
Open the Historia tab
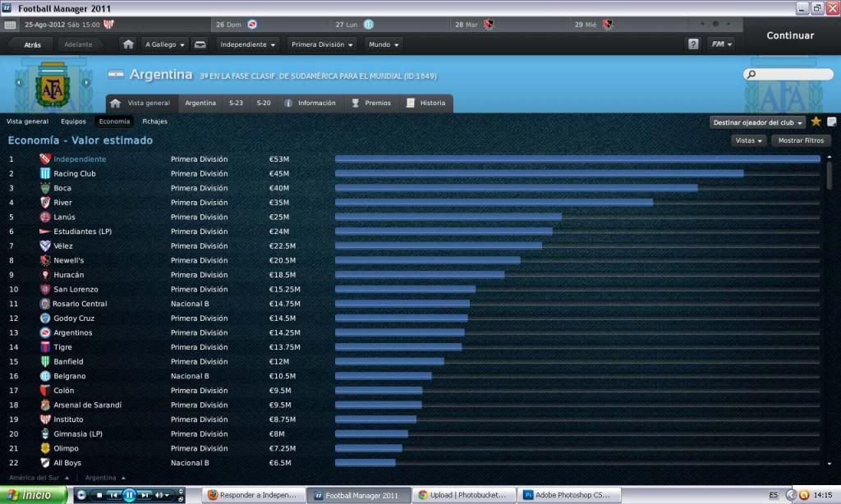coord(426,103)
